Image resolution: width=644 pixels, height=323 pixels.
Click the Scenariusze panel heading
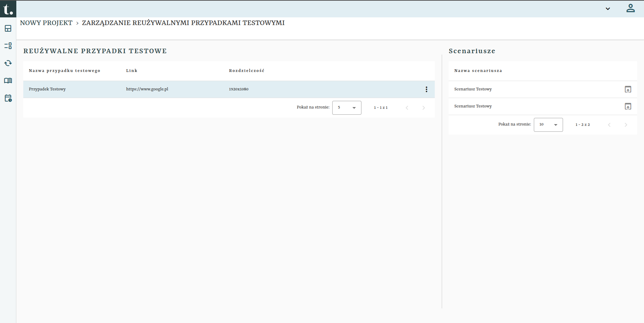coord(472,51)
